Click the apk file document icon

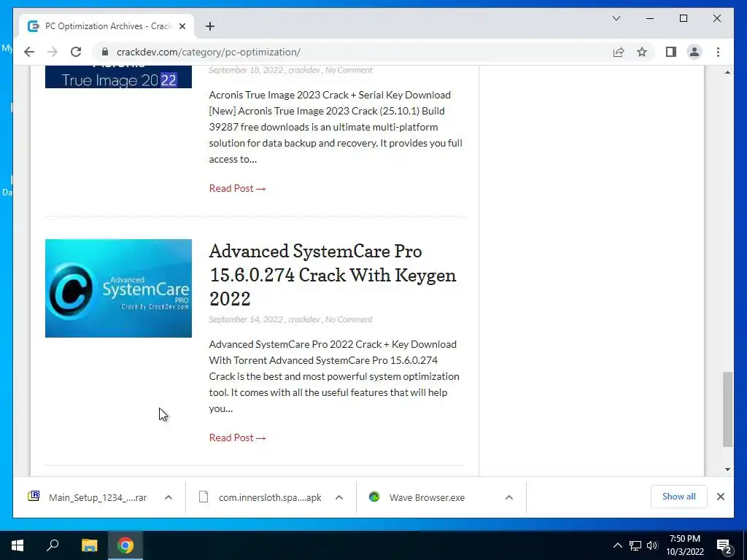204,497
